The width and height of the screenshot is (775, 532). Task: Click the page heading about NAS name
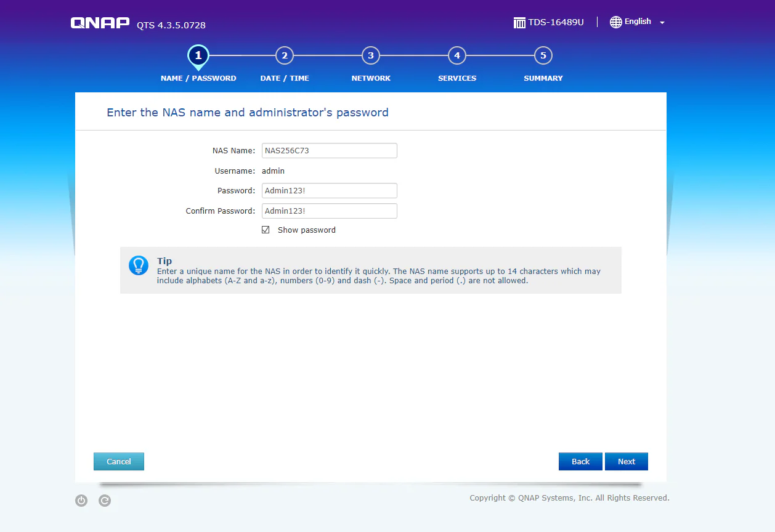click(248, 112)
